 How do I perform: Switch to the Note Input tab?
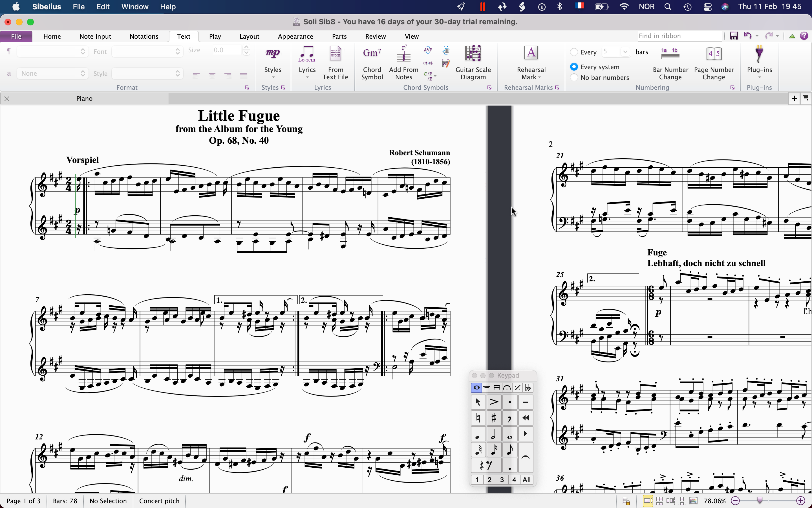pyautogui.click(x=95, y=36)
